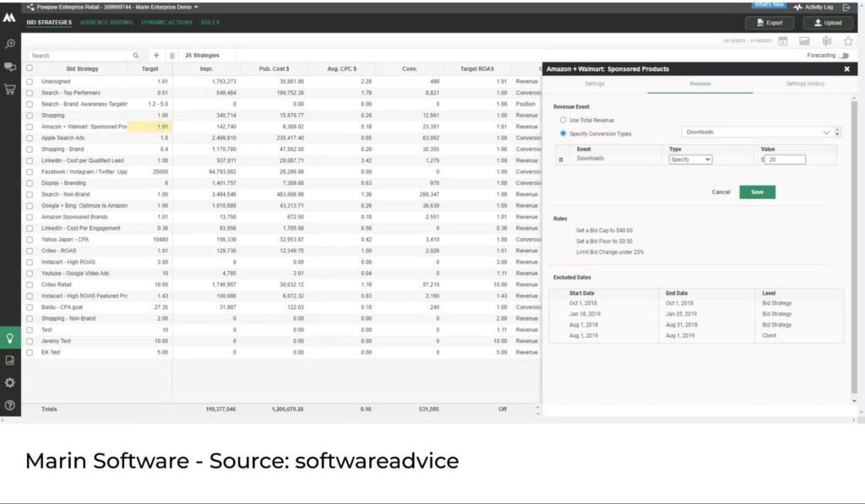865x504 pixels.
Task: Open the reports sidebar icon
Action: pos(10,360)
